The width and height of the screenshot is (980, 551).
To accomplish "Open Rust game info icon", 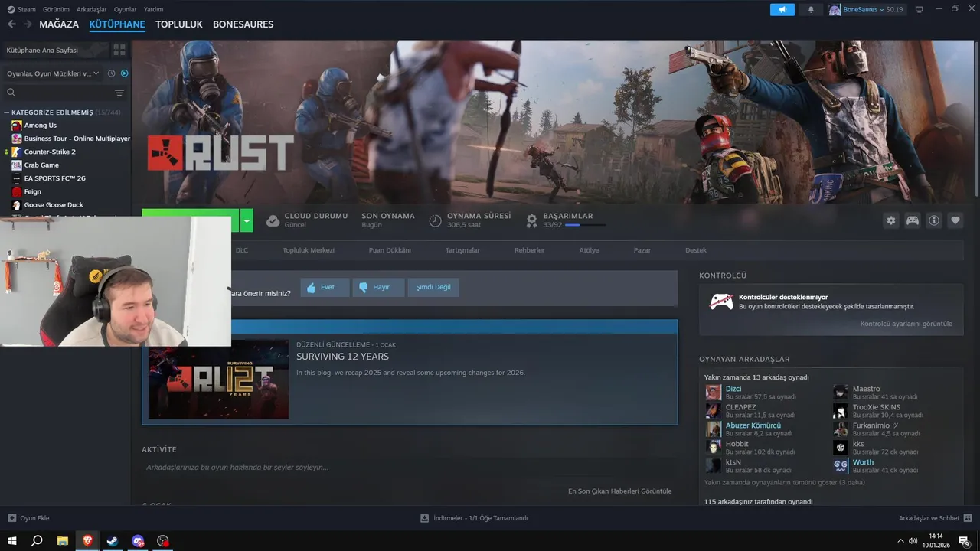I will pyautogui.click(x=934, y=220).
